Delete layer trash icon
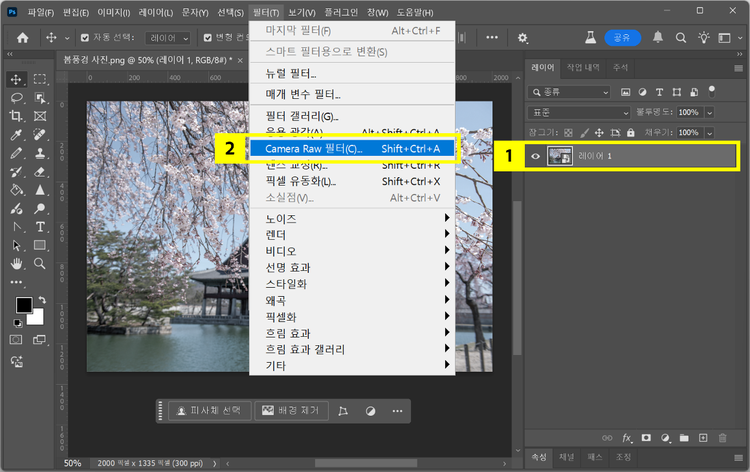The height and width of the screenshot is (472, 750). pyautogui.click(x=722, y=438)
